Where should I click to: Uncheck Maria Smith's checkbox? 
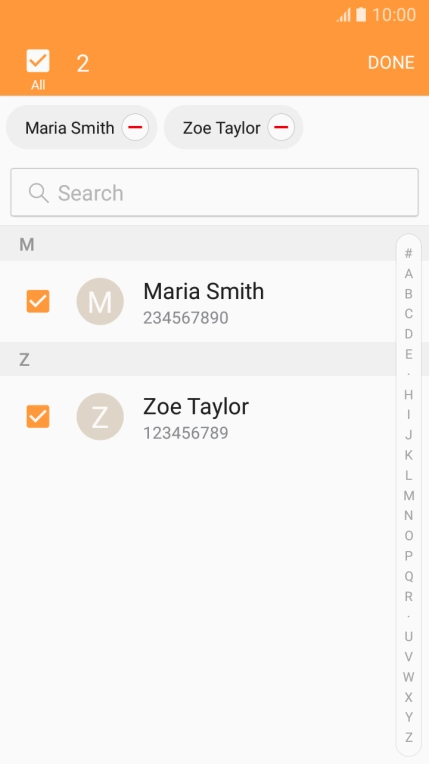point(38,301)
